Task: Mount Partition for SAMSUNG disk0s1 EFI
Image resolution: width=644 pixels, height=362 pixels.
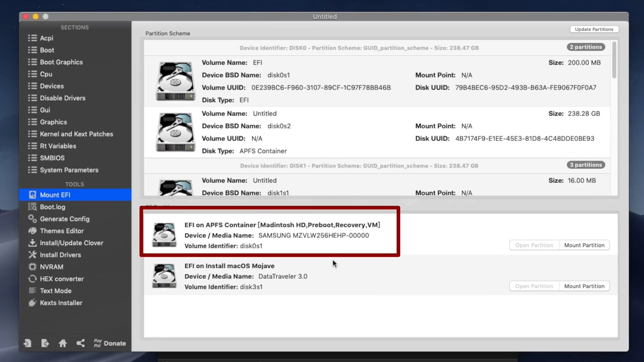Action: (x=584, y=245)
